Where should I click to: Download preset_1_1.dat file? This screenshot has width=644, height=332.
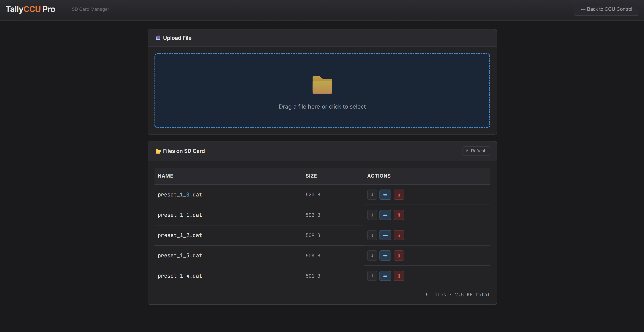click(372, 215)
